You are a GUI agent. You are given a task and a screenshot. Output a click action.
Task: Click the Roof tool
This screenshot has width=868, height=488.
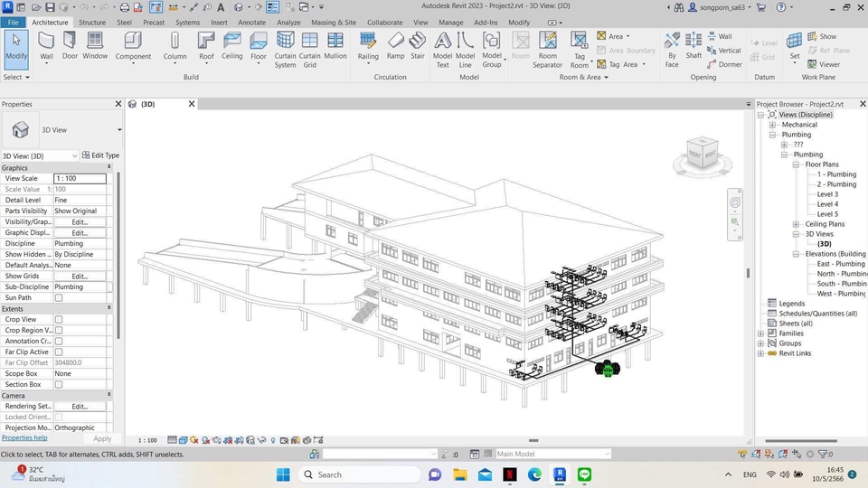pyautogui.click(x=206, y=46)
